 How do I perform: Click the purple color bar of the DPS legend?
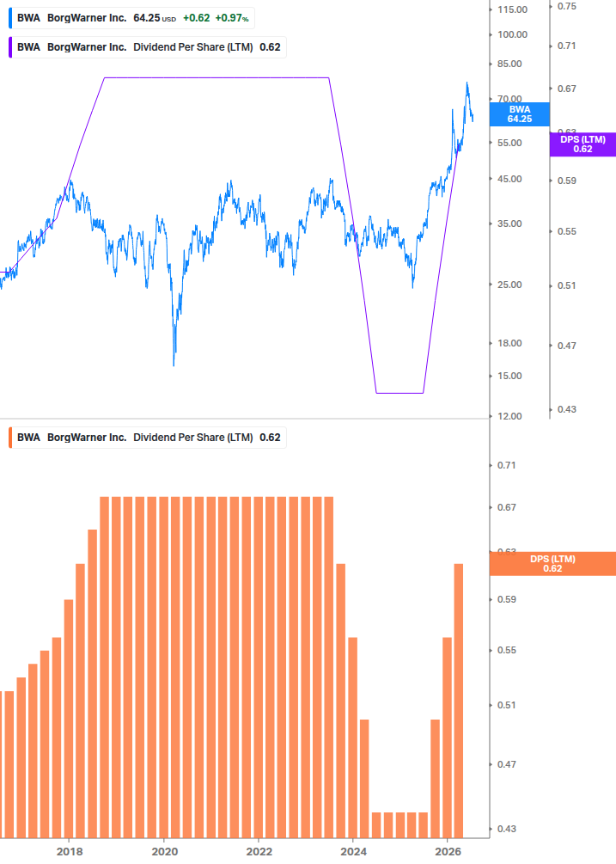(x=10, y=47)
